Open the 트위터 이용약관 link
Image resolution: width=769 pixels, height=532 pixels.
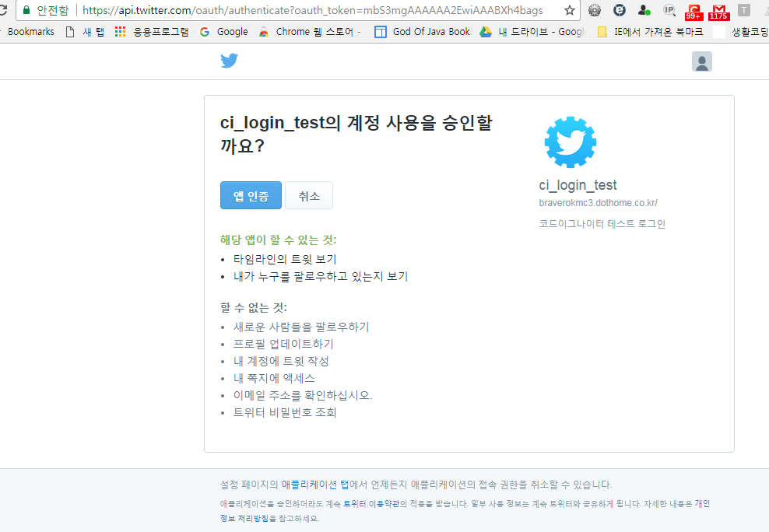click(371, 503)
